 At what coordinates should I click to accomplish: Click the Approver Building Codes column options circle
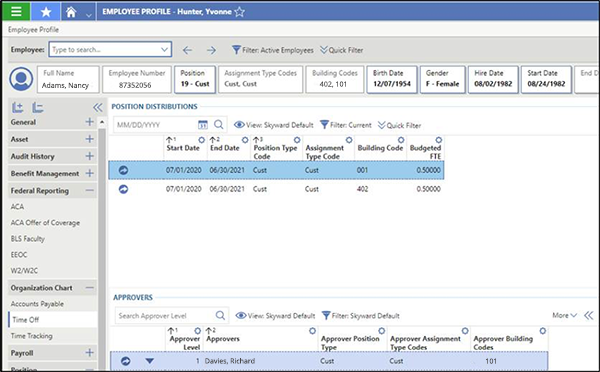[x=543, y=331]
